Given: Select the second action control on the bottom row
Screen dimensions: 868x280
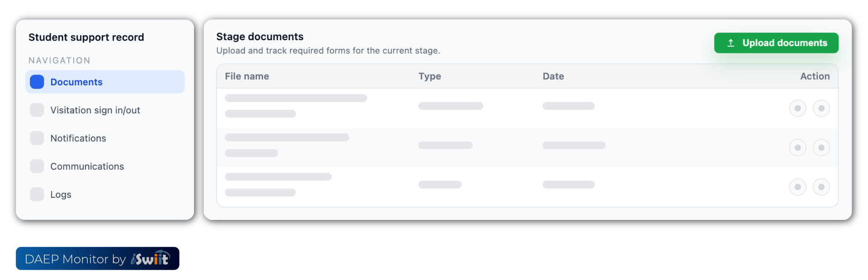Looking at the screenshot, I should tap(822, 187).
